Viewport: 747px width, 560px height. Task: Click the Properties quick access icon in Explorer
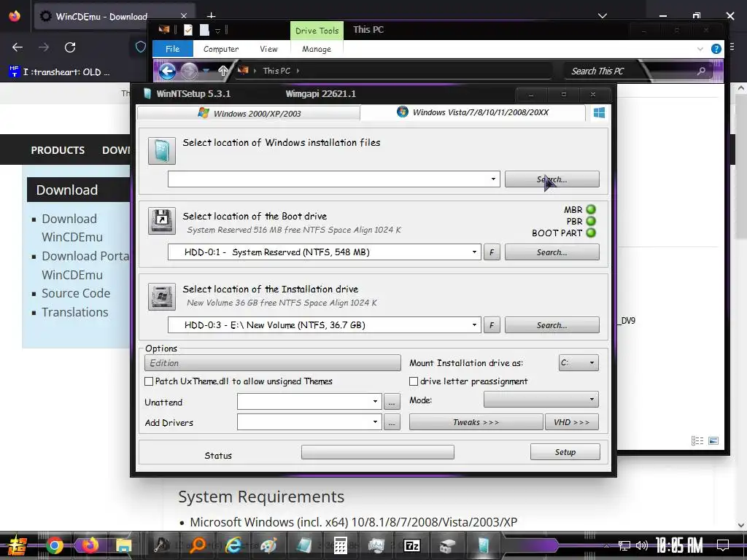tap(188, 30)
